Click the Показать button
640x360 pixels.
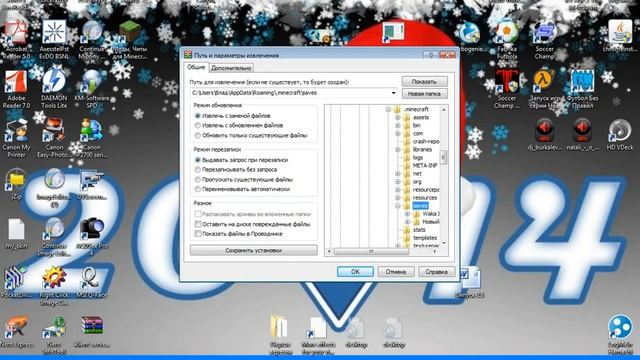pos(424,82)
